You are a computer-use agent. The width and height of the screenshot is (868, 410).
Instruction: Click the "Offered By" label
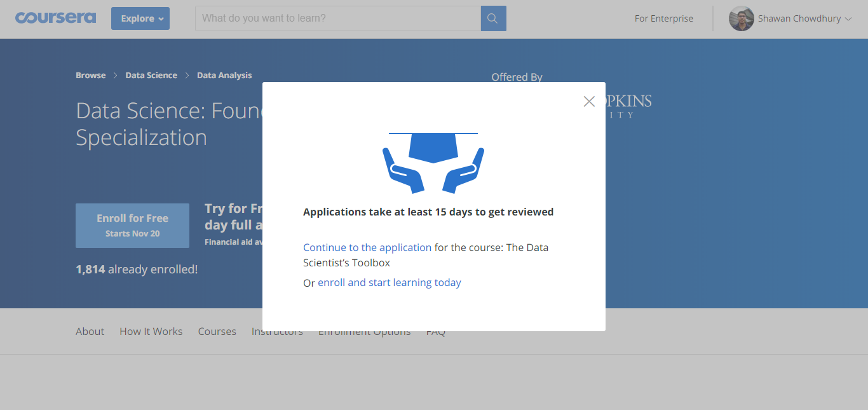(517, 77)
